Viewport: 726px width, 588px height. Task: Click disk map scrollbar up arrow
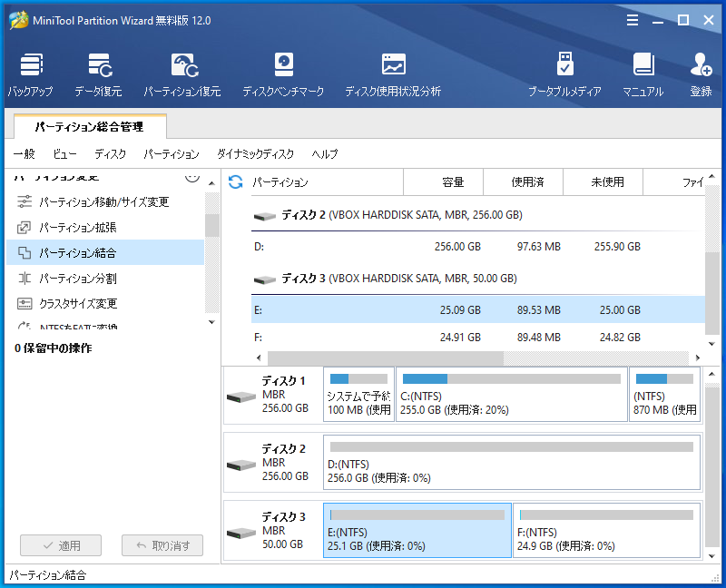tap(712, 373)
